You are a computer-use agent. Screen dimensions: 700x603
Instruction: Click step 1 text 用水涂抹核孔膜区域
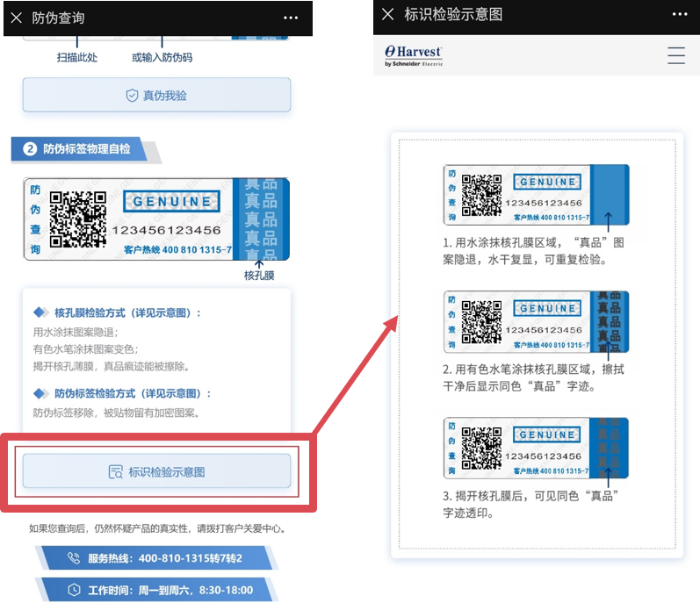point(533,251)
